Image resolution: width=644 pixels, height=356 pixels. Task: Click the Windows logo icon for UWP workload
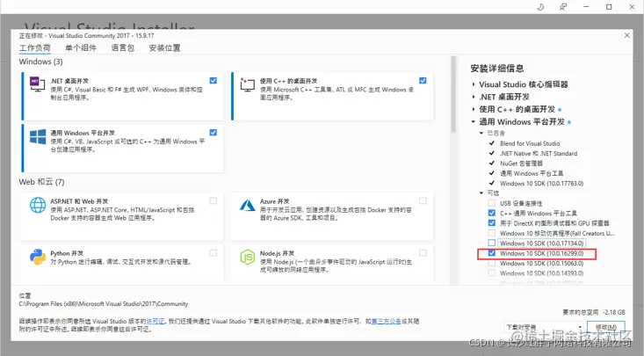(x=38, y=136)
